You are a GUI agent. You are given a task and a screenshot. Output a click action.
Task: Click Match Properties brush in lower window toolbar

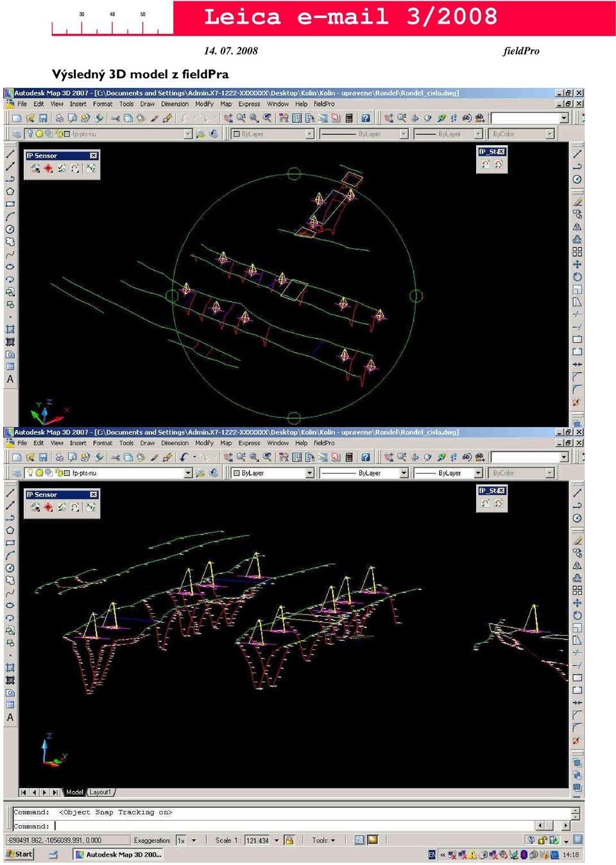pos(167,457)
